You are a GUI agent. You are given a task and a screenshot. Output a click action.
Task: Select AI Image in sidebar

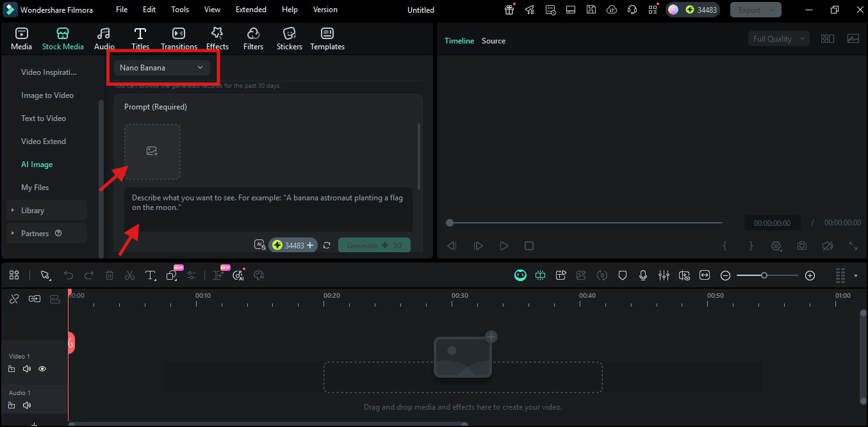point(37,165)
